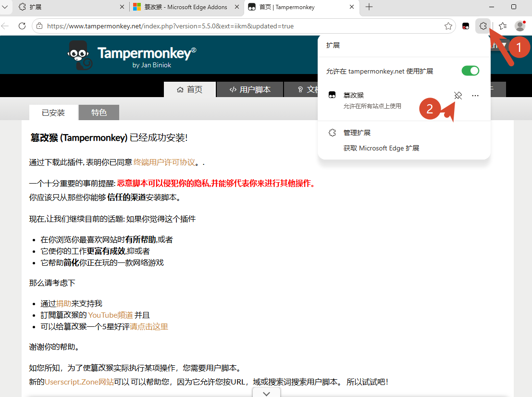Click the Tampermonkey toolbar extension icon
This screenshot has width=532, height=397.
(466, 26)
